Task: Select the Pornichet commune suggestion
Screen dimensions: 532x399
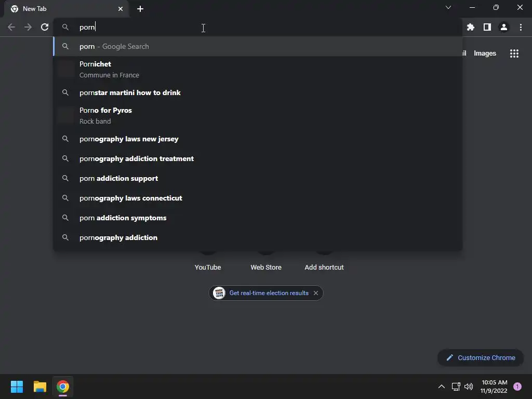Action: [258, 69]
